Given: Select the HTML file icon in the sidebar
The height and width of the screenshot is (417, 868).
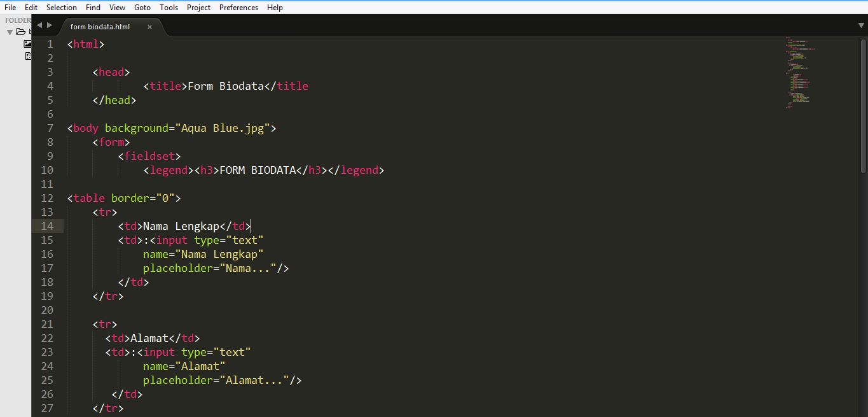Looking at the screenshot, I should [x=28, y=56].
